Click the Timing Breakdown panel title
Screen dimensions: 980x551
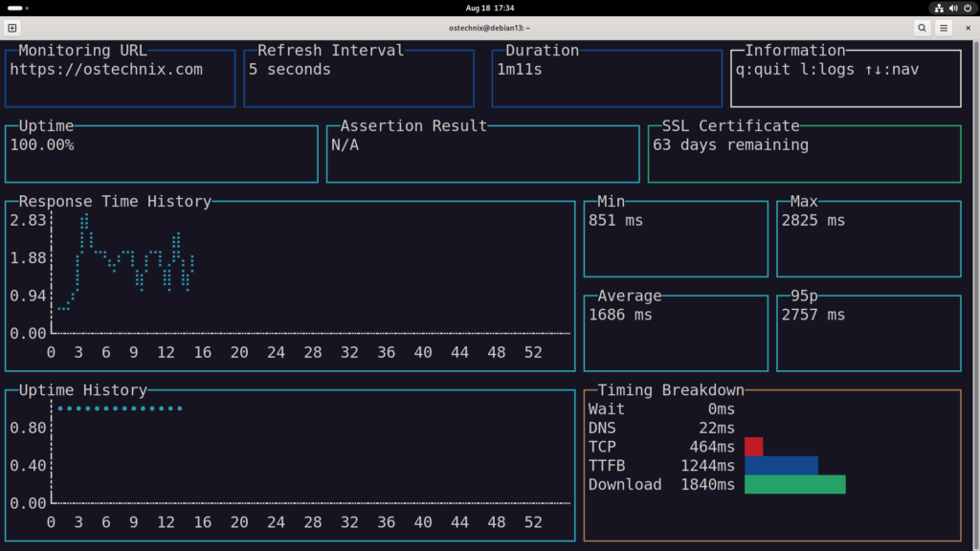(671, 390)
